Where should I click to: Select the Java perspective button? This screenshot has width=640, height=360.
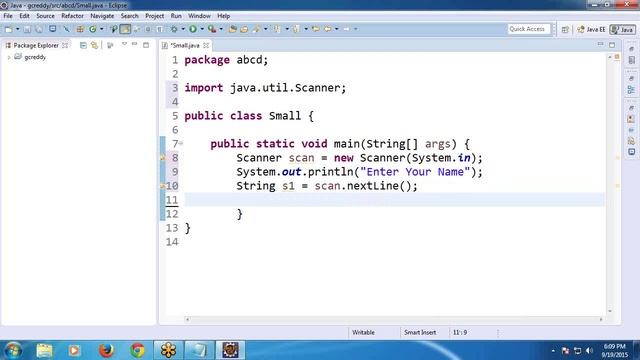(622, 29)
